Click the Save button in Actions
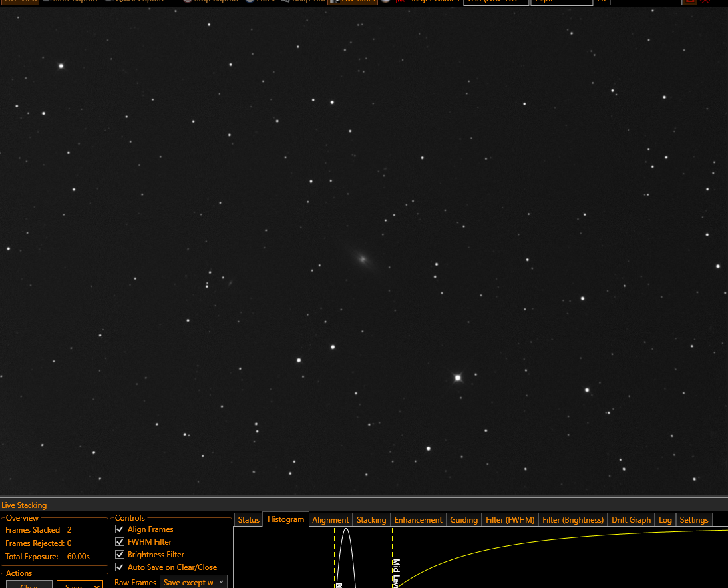 [74, 585]
